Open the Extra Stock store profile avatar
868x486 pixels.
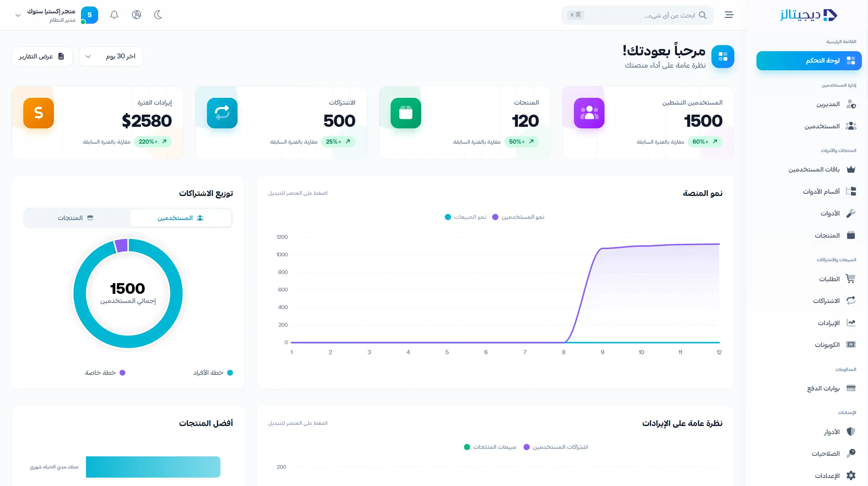pyautogui.click(x=89, y=15)
